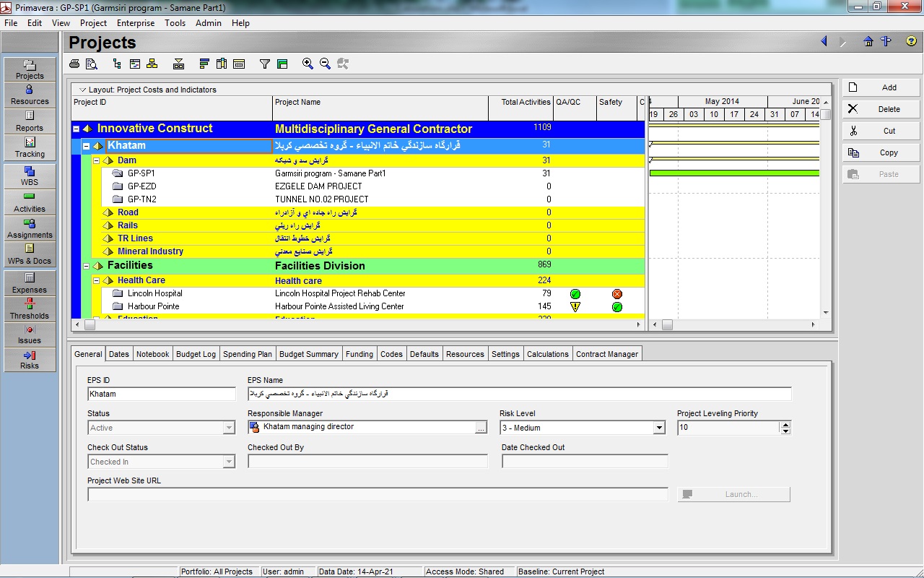Click the Cut button

(x=881, y=131)
